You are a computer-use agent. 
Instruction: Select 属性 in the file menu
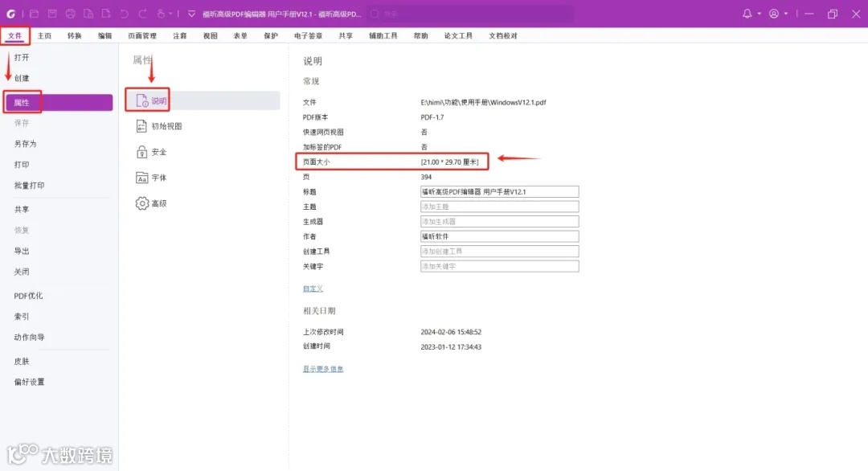tap(58, 102)
